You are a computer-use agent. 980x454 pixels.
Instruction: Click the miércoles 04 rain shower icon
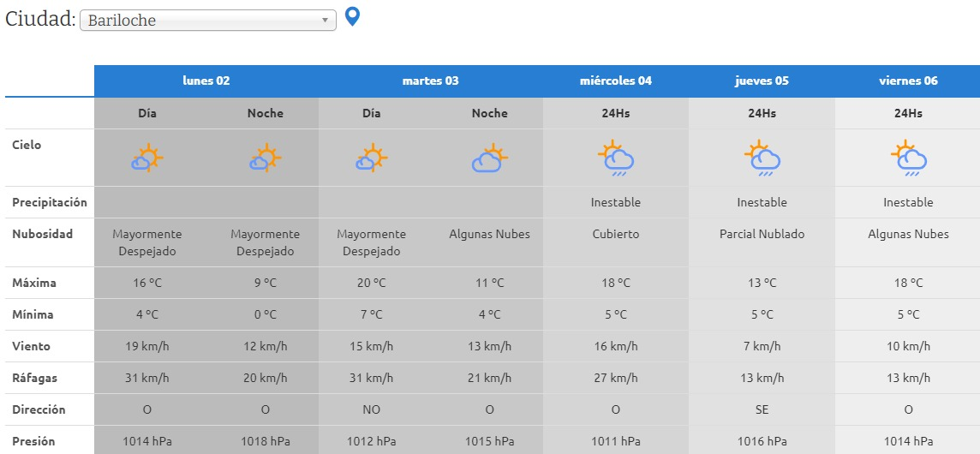[616, 158]
